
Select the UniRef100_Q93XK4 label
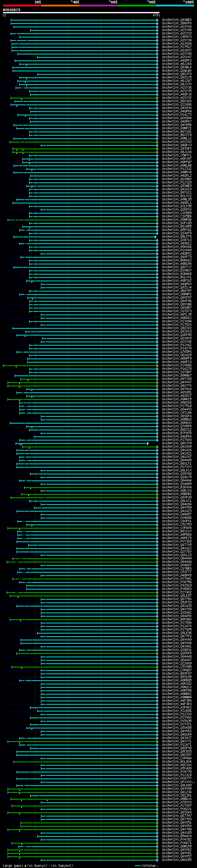177,813
